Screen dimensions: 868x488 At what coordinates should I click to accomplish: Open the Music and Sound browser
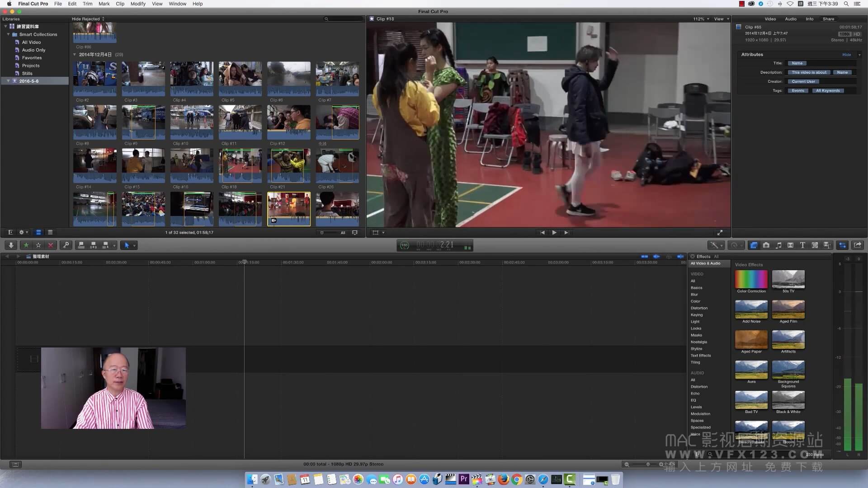tap(778, 245)
